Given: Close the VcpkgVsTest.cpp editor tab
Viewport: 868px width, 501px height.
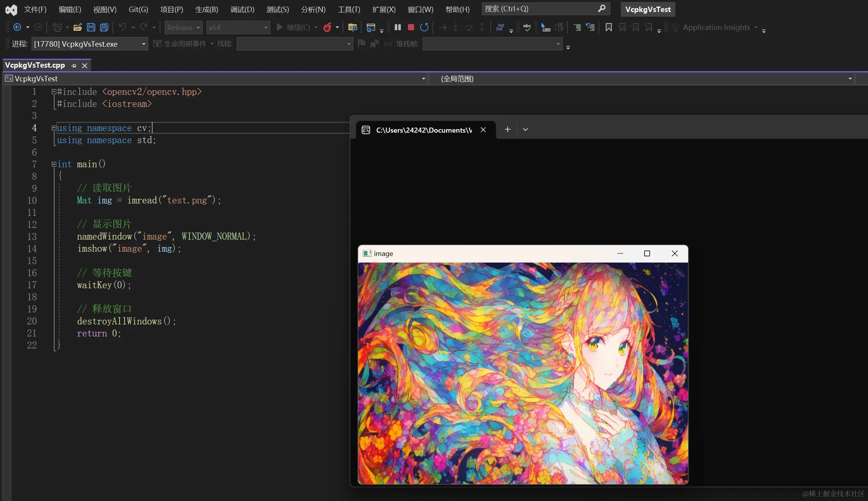Looking at the screenshot, I should pyautogui.click(x=84, y=66).
